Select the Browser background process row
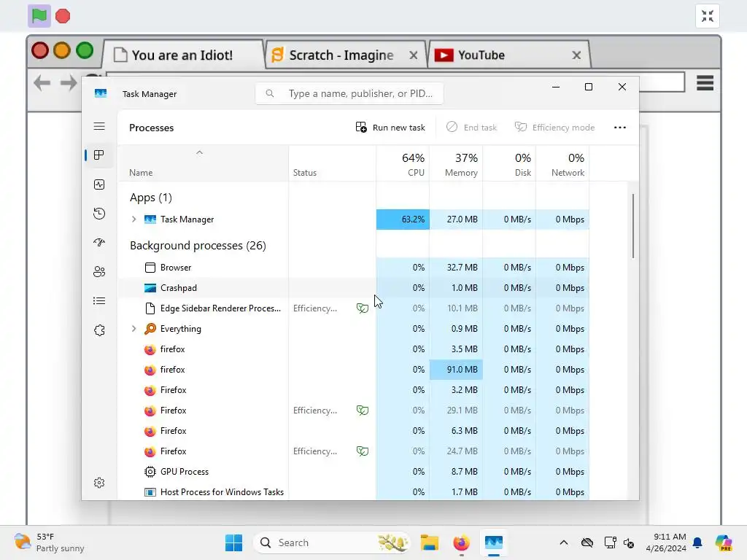Screen dimensions: 747x560 click(354, 268)
